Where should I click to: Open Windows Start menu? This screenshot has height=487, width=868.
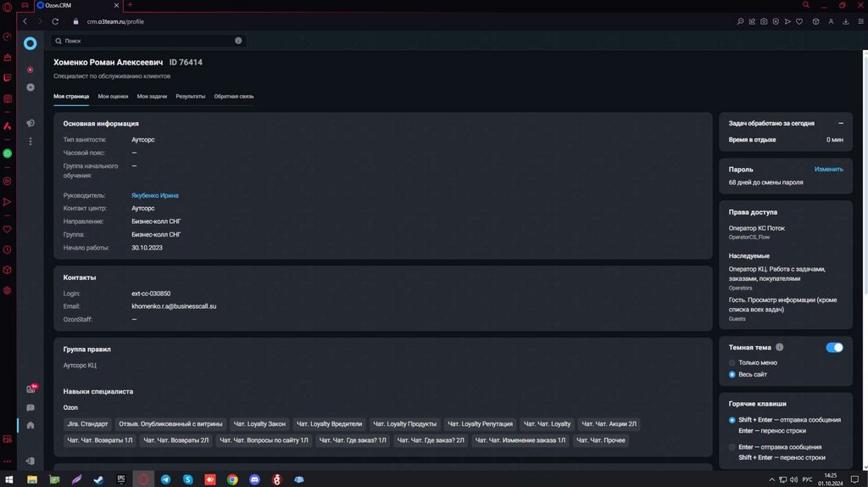[x=8, y=479]
